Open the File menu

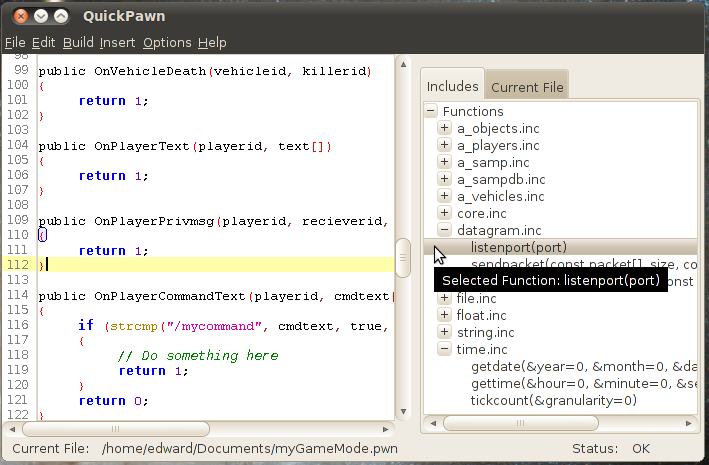pos(15,42)
